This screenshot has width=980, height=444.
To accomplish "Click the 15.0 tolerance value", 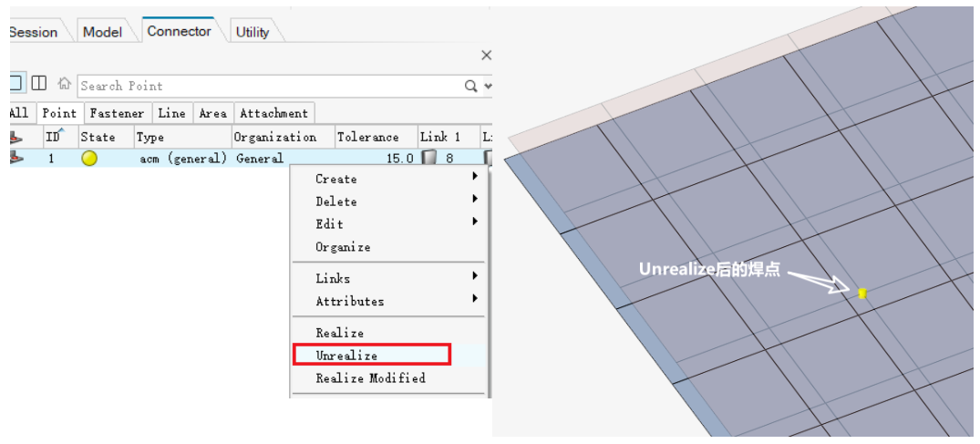I will pos(400,159).
